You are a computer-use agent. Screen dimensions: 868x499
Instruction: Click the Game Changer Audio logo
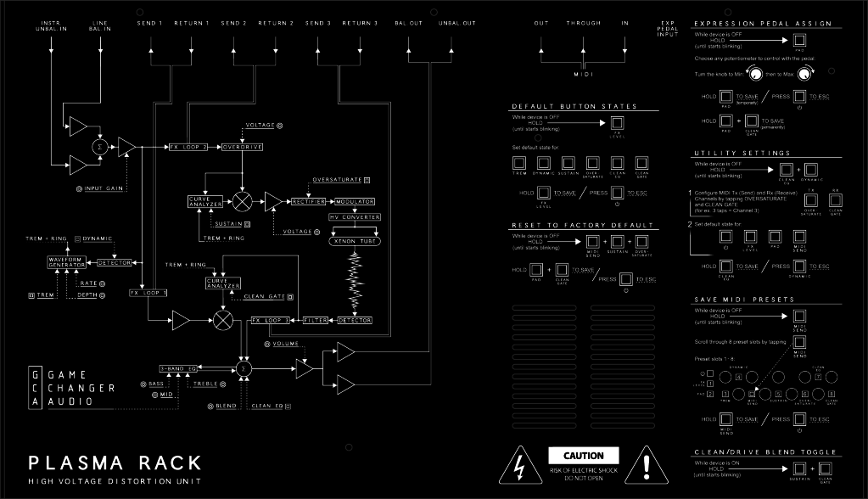(72, 388)
